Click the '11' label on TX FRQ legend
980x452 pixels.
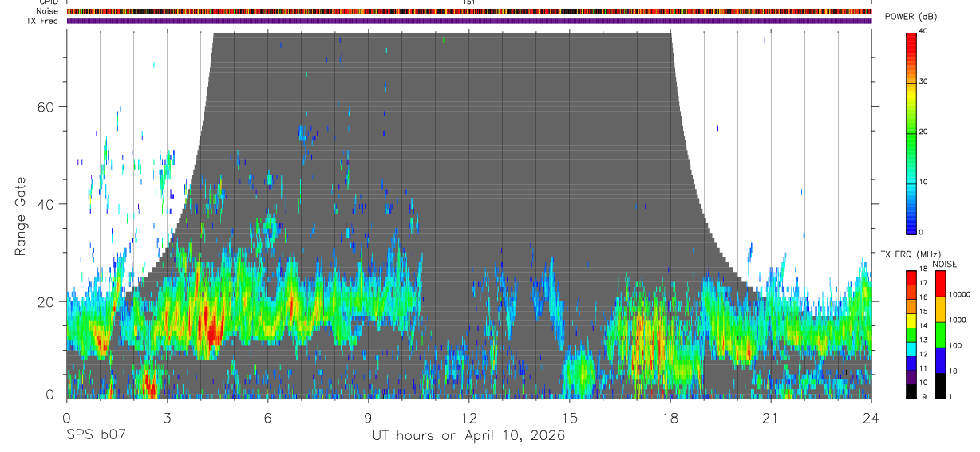pyautogui.click(x=923, y=368)
